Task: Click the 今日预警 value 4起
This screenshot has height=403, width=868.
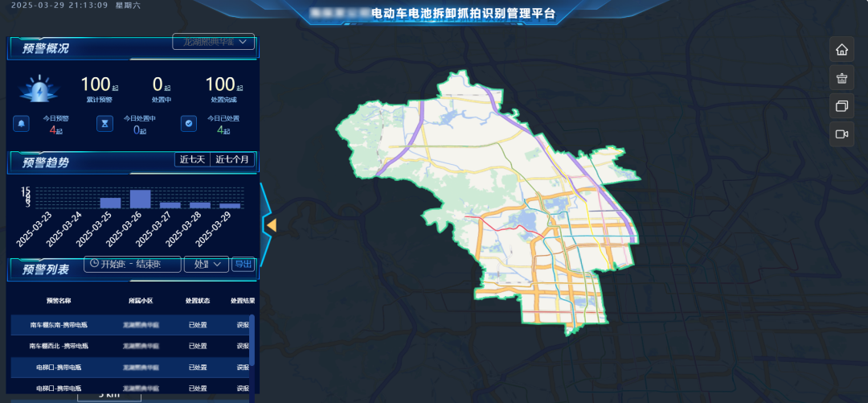Action: pyautogui.click(x=56, y=130)
